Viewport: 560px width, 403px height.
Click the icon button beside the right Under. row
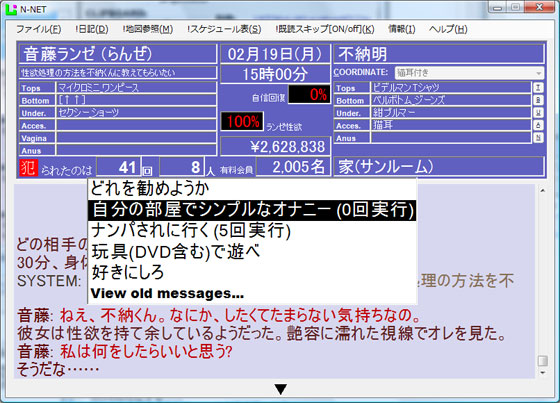(538, 113)
